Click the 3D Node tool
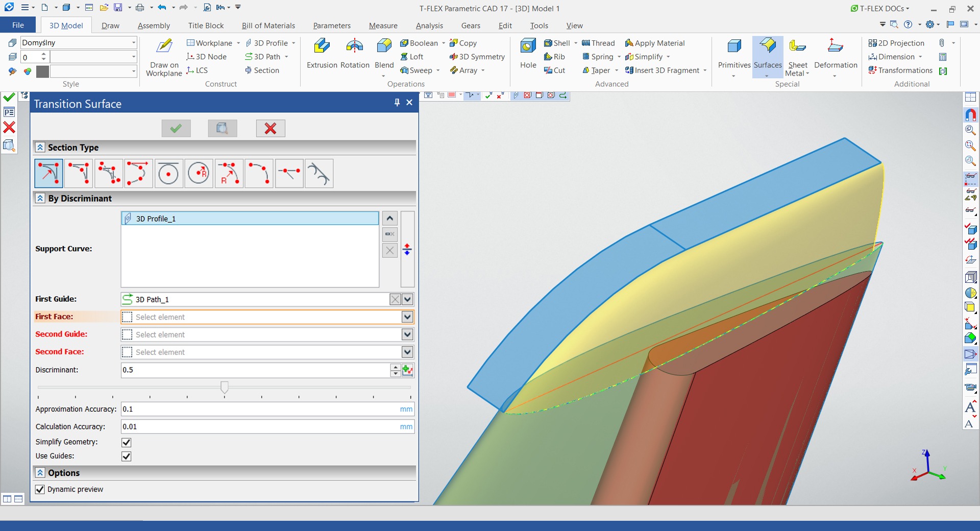Viewport: 980px width, 531px height. click(207, 57)
